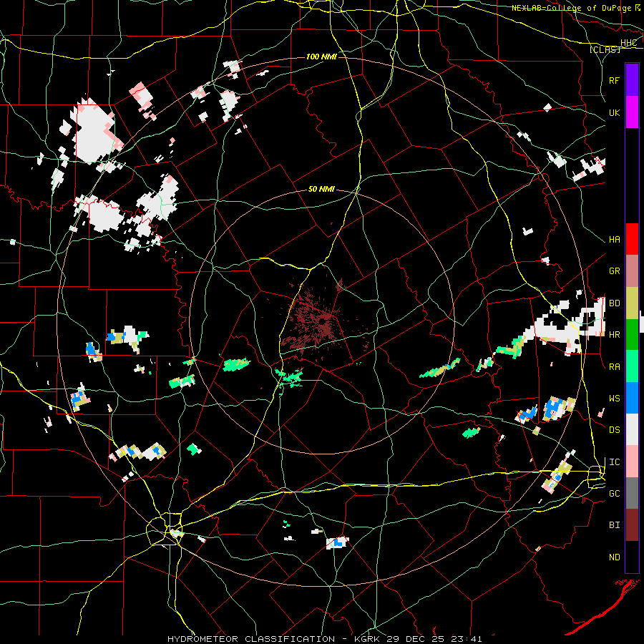Click the '50 NMI' range ring label
Image resolution: width=644 pixels, height=644 pixels.
pyautogui.click(x=321, y=190)
